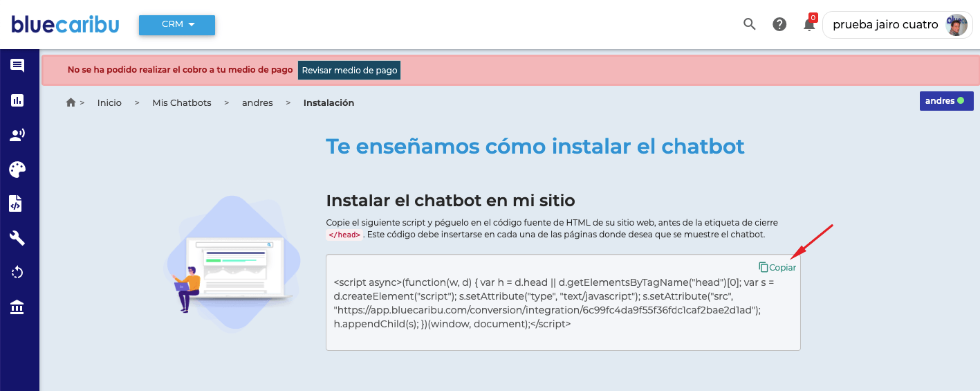The height and width of the screenshot is (391, 980).
Task: Go to Inicio breadcrumb link
Action: [x=109, y=102]
